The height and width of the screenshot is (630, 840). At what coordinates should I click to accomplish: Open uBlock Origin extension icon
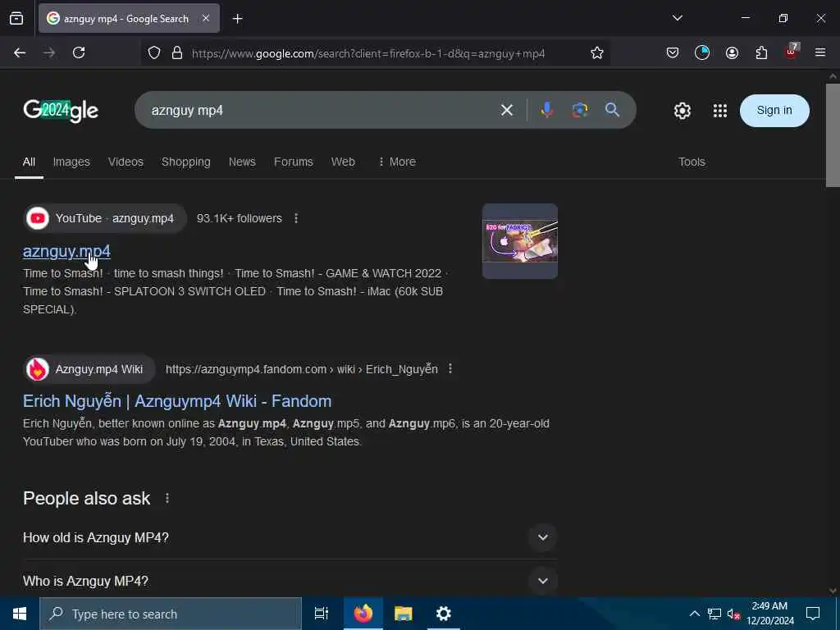click(x=792, y=52)
